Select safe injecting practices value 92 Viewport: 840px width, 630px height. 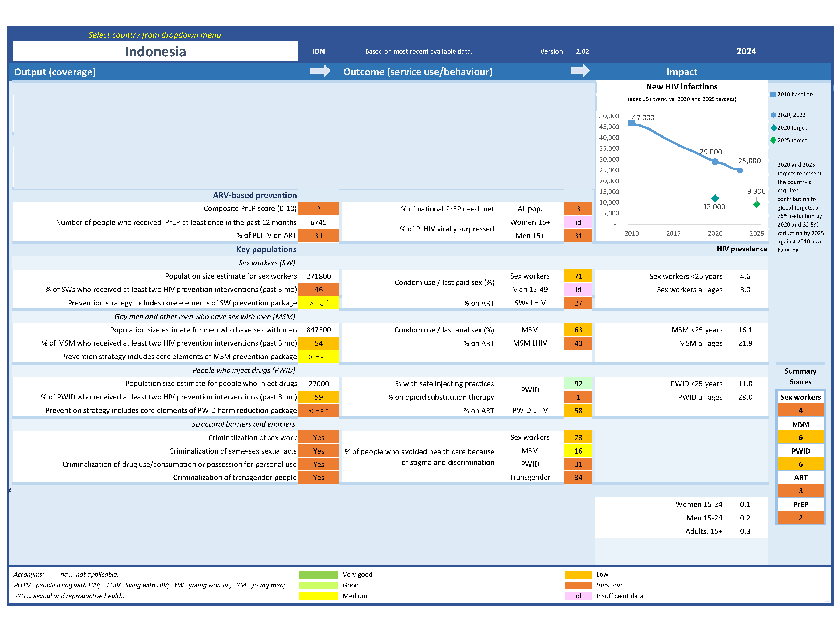click(578, 384)
